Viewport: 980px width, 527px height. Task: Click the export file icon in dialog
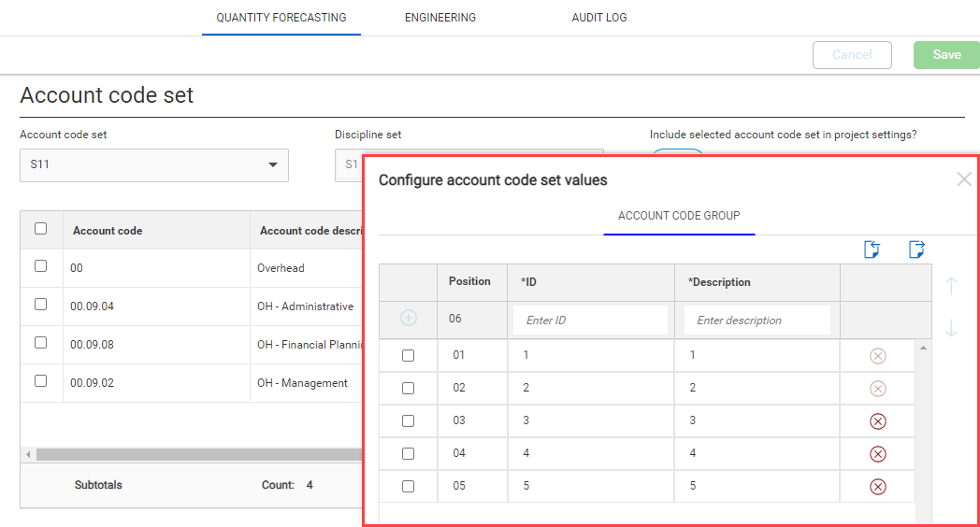click(x=916, y=249)
